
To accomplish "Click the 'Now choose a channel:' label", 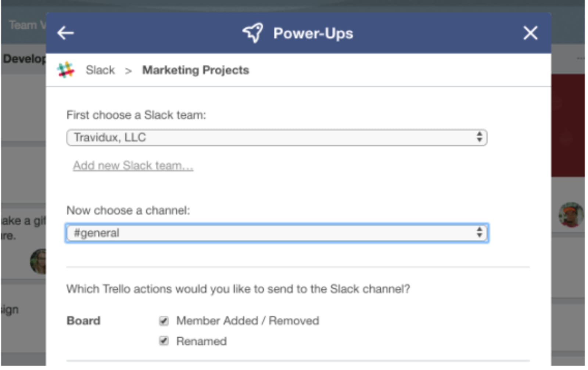I will click(128, 210).
